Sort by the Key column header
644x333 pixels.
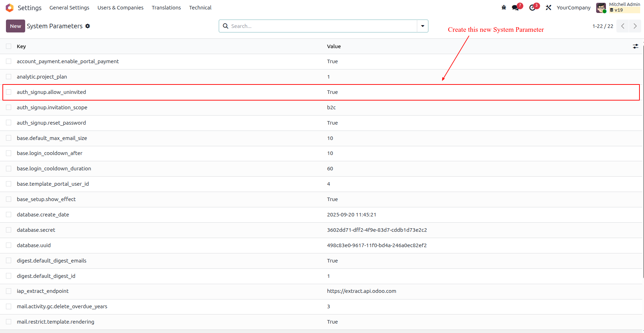pos(21,46)
